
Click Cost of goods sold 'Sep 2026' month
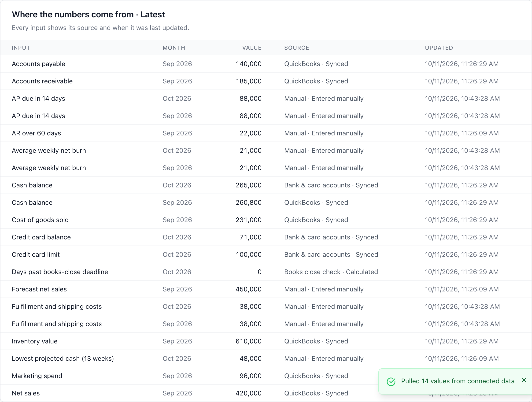point(177,220)
